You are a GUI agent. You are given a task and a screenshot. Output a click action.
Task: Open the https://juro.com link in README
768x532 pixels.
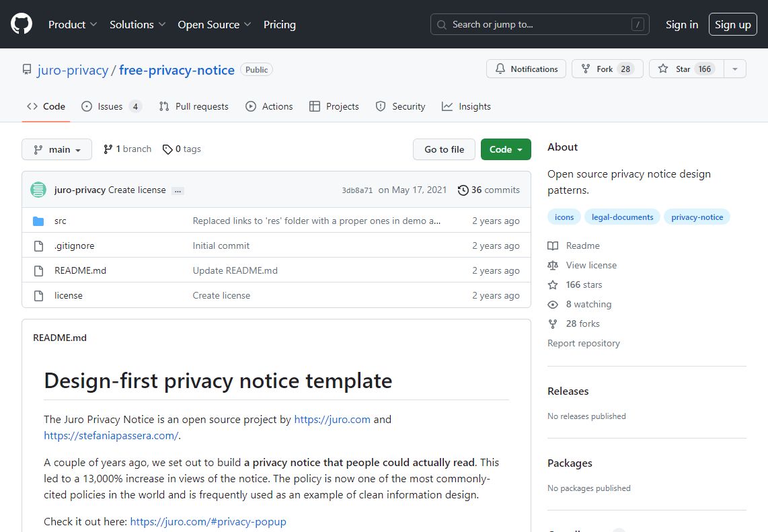click(x=332, y=419)
